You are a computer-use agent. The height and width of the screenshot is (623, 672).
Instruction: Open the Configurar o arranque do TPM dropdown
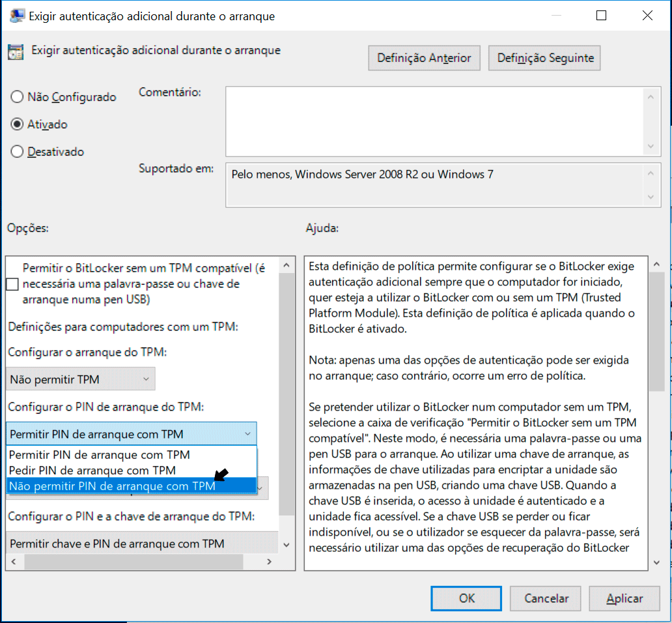81,379
